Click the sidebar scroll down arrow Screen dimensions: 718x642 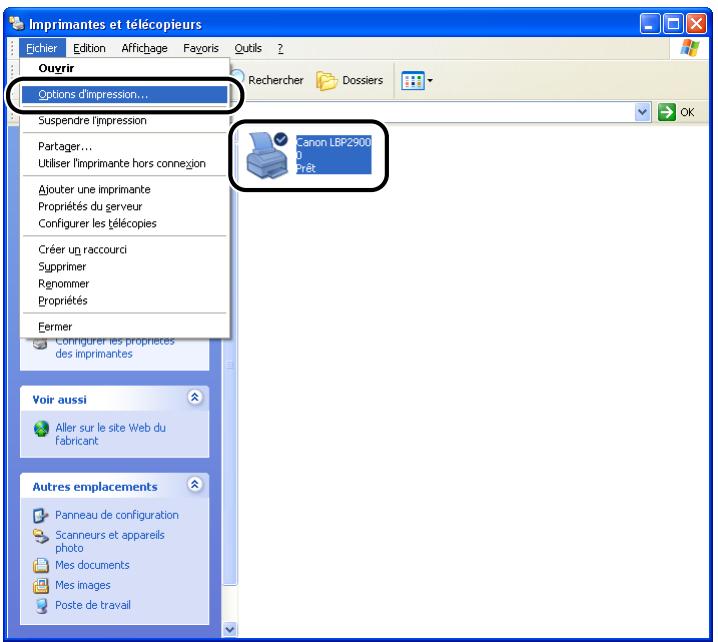pos(229,630)
